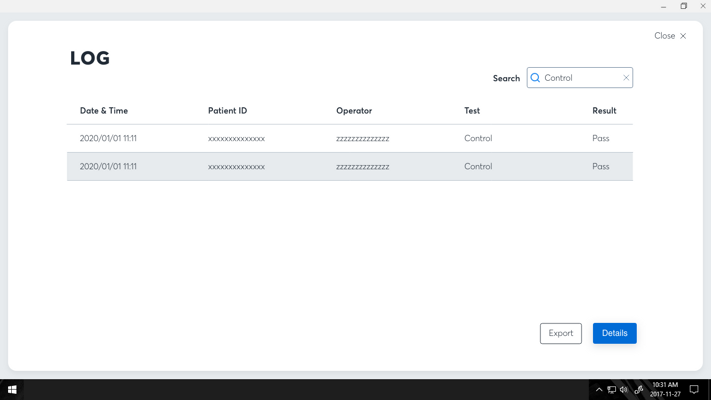This screenshot has height=400, width=711.
Task: Open network status tray icon
Action: [612, 390]
